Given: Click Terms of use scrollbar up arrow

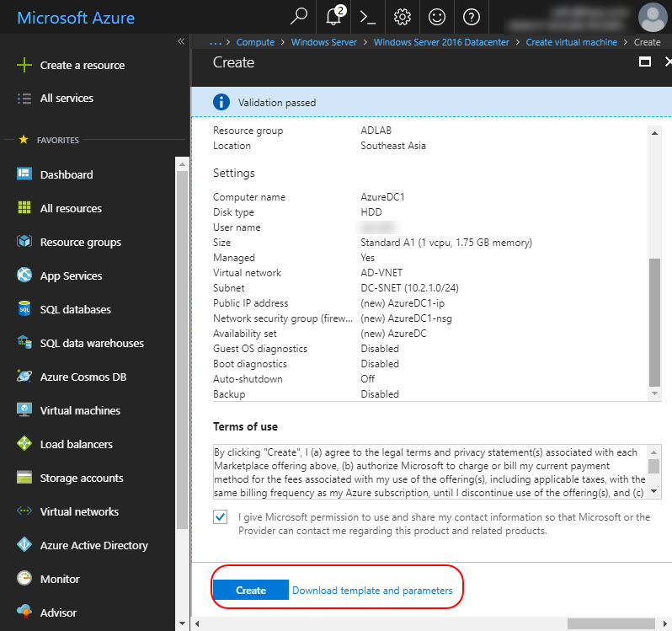Looking at the screenshot, I should (x=653, y=452).
